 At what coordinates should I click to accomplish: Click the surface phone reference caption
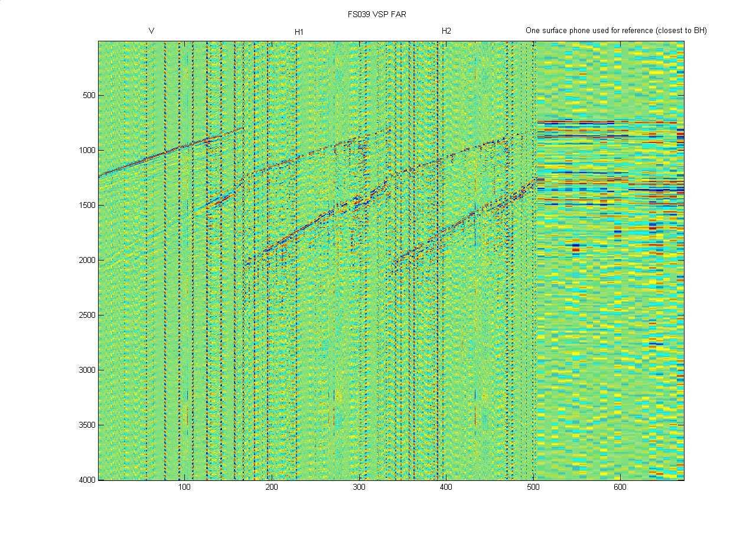click(x=616, y=31)
